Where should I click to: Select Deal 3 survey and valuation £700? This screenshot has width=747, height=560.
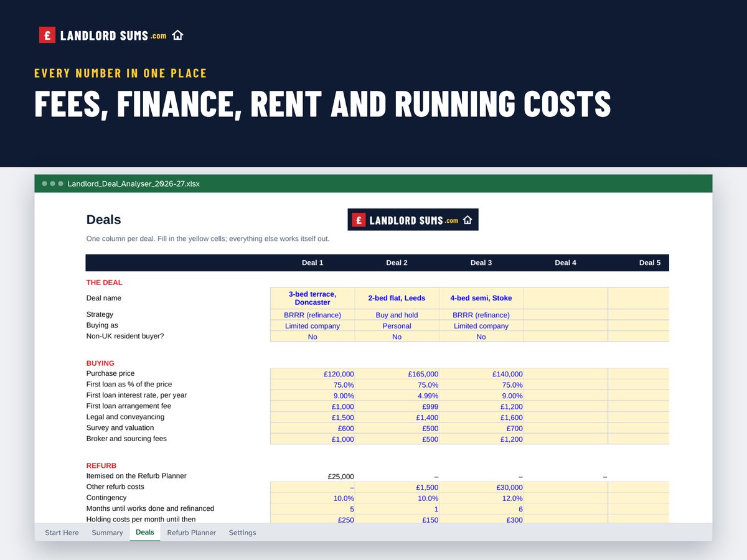(x=481, y=428)
